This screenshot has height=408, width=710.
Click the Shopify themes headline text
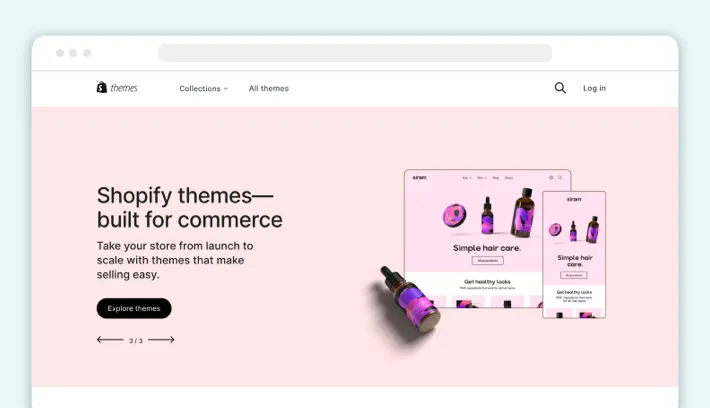pyautogui.click(x=189, y=207)
